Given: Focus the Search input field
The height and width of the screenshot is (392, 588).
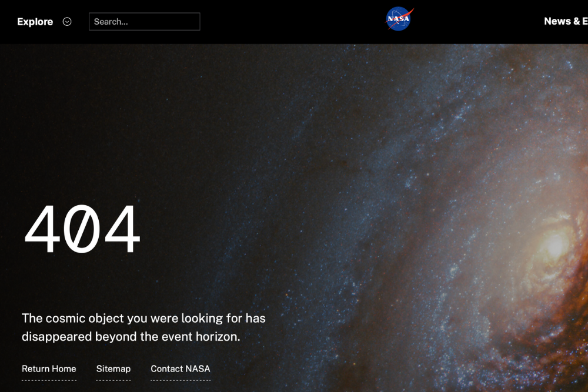Looking at the screenshot, I should (x=145, y=21).
